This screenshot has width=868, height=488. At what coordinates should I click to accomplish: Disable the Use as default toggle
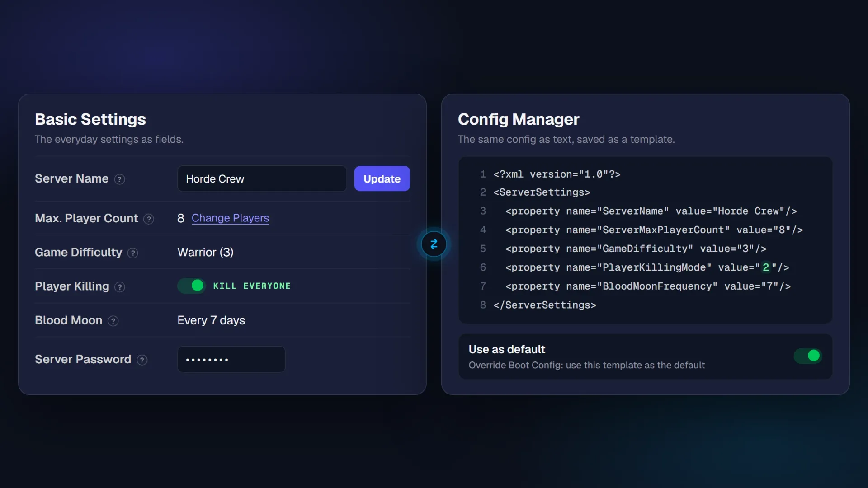tap(808, 356)
